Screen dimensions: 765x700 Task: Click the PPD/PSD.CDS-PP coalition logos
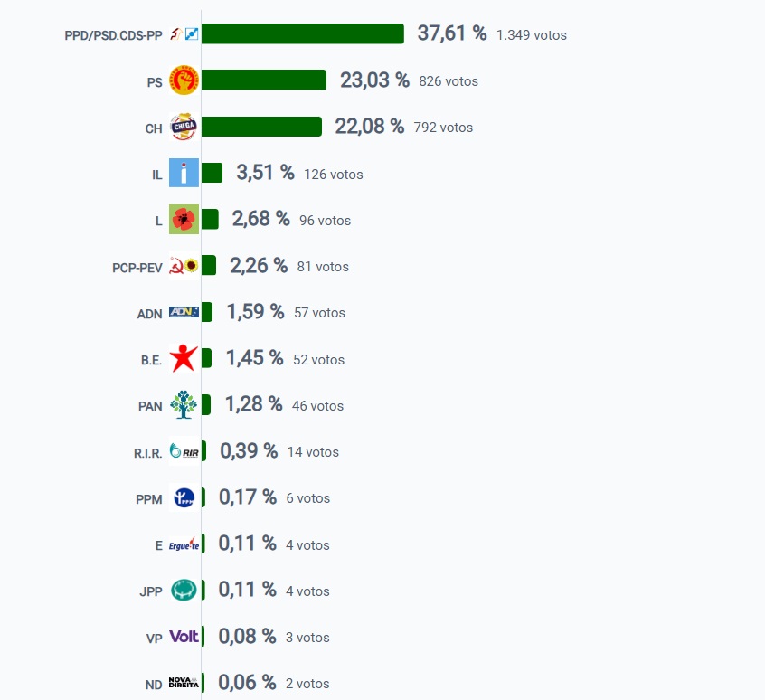pos(184,33)
